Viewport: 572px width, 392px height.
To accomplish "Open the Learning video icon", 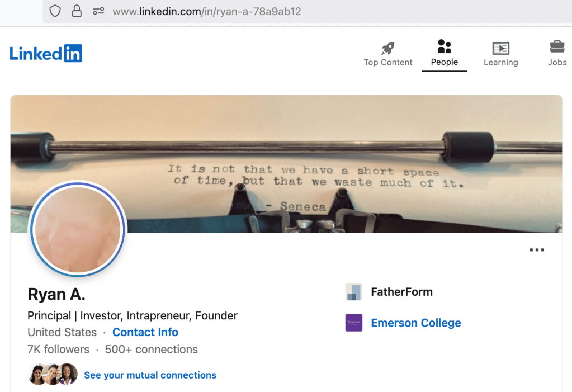I will (501, 48).
